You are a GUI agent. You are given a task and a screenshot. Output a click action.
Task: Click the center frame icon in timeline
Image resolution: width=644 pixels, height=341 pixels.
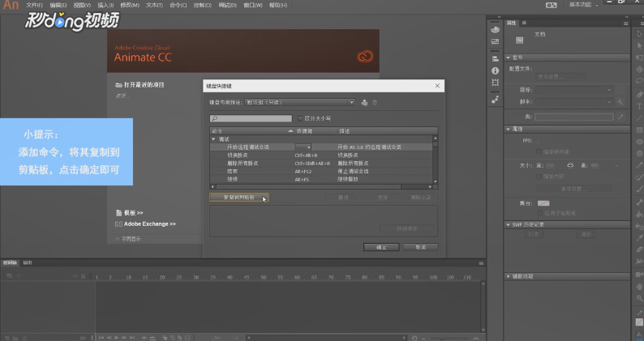[x=144, y=338]
